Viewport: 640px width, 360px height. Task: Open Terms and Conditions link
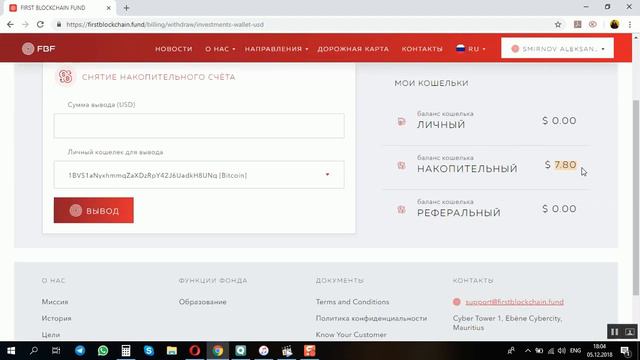[352, 302]
